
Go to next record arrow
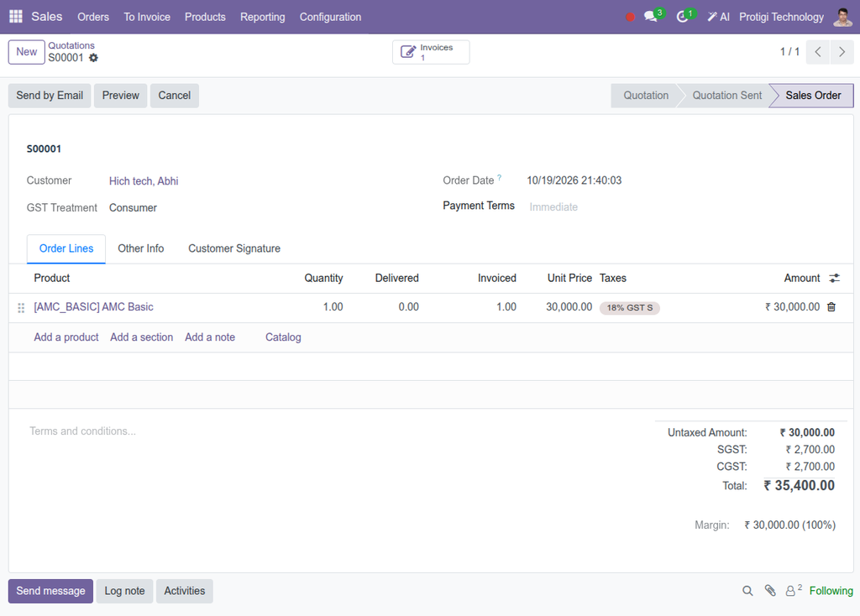coord(842,52)
